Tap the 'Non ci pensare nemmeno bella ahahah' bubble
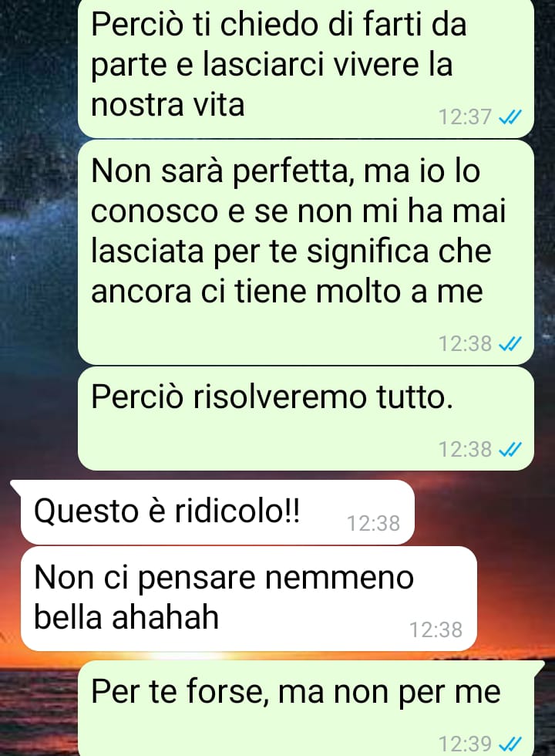Viewport: 555px width, 756px height. (248, 599)
